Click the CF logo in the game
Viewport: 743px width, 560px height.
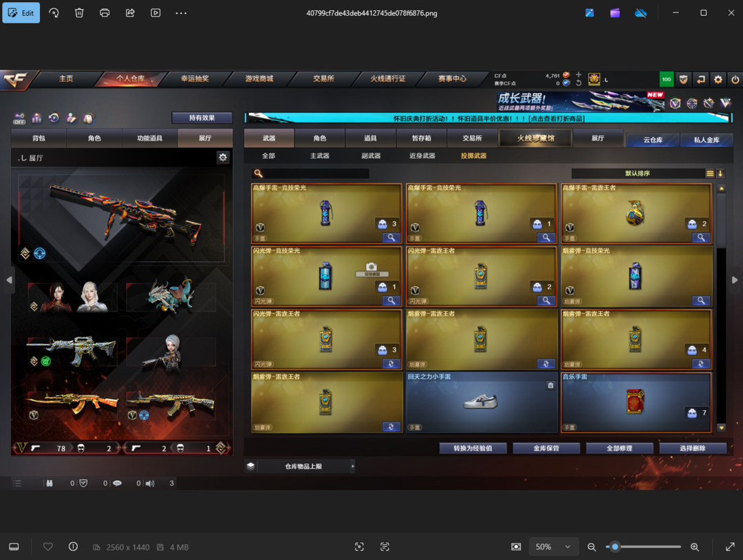click(x=15, y=80)
